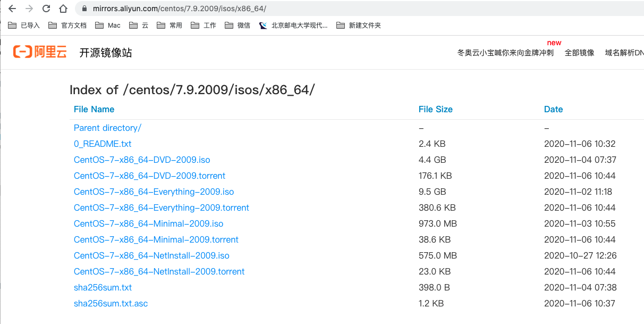Click the 38.6 KB file size
The image size is (644, 324).
click(435, 239)
